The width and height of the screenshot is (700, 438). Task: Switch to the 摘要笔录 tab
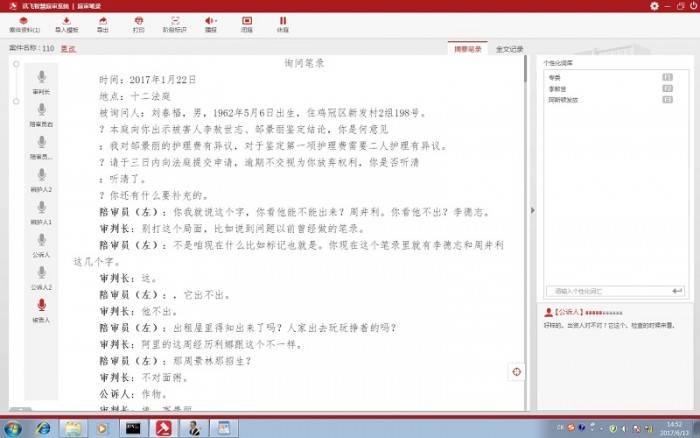468,48
